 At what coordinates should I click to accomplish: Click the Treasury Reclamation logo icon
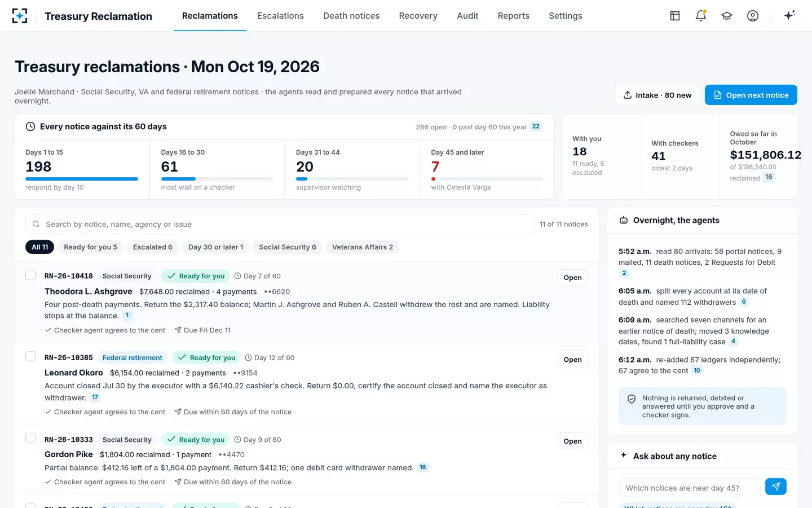pyautogui.click(x=20, y=16)
